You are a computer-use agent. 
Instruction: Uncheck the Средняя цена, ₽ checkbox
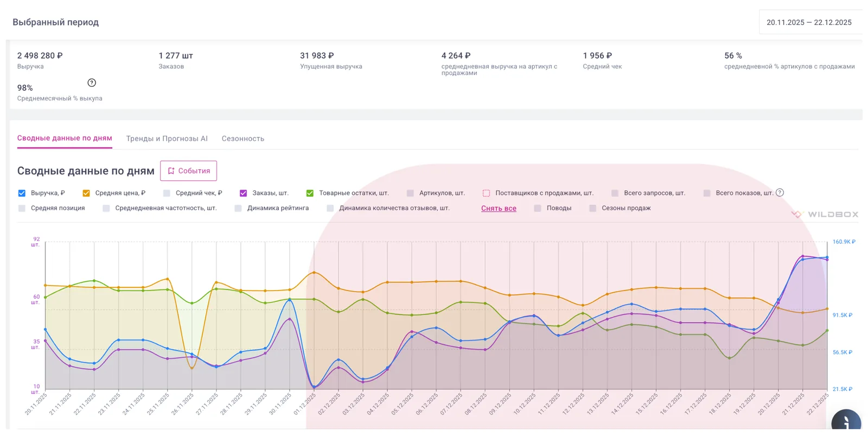(86, 193)
